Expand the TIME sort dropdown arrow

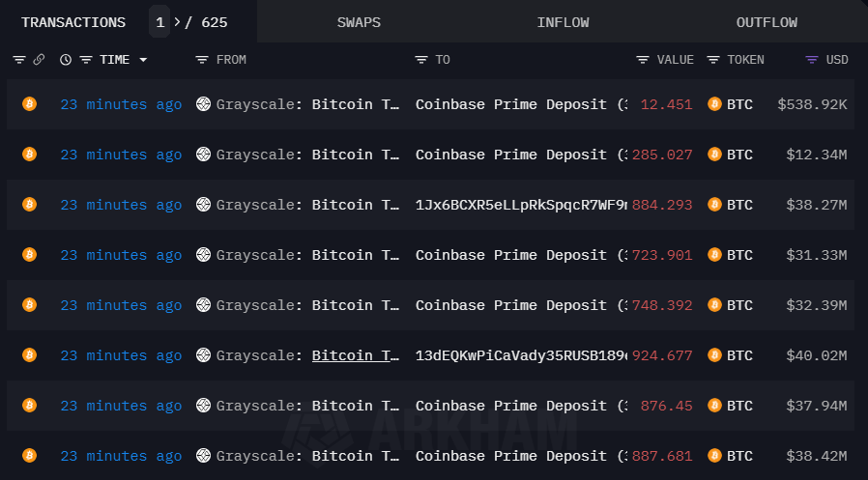point(144,60)
